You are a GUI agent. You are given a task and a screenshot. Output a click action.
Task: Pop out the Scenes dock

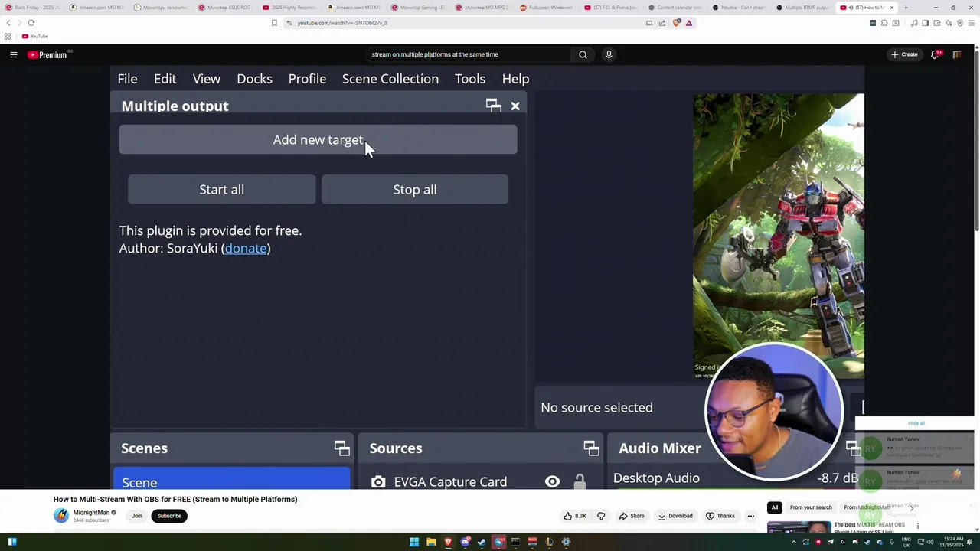click(x=341, y=448)
